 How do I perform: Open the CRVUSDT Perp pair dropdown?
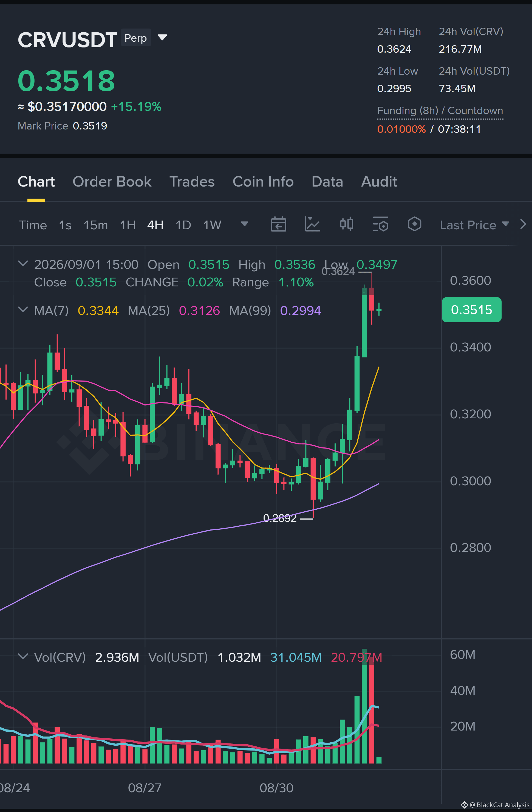point(162,37)
